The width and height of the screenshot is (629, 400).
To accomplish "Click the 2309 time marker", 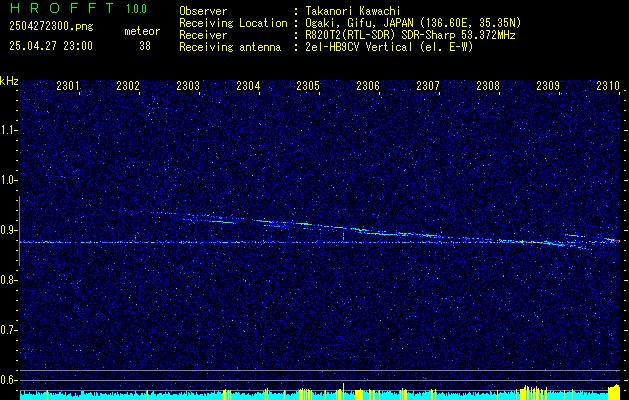I will (548, 85).
